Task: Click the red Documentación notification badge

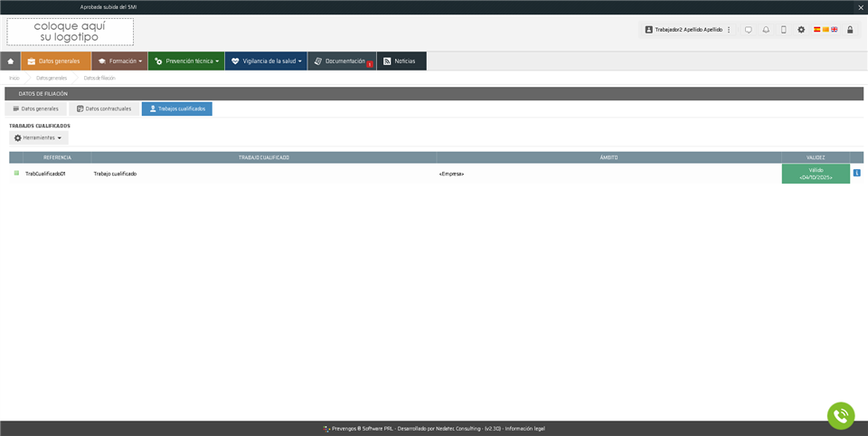Action: coord(369,65)
